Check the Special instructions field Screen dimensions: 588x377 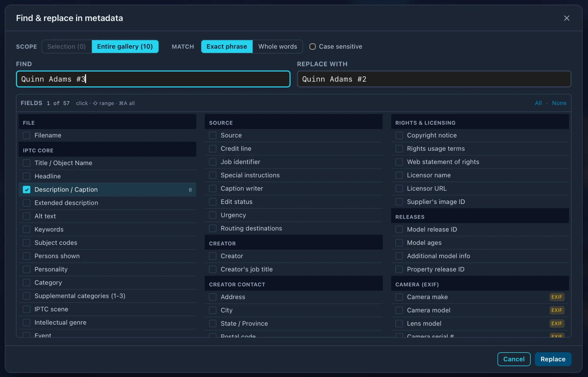tap(213, 175)
